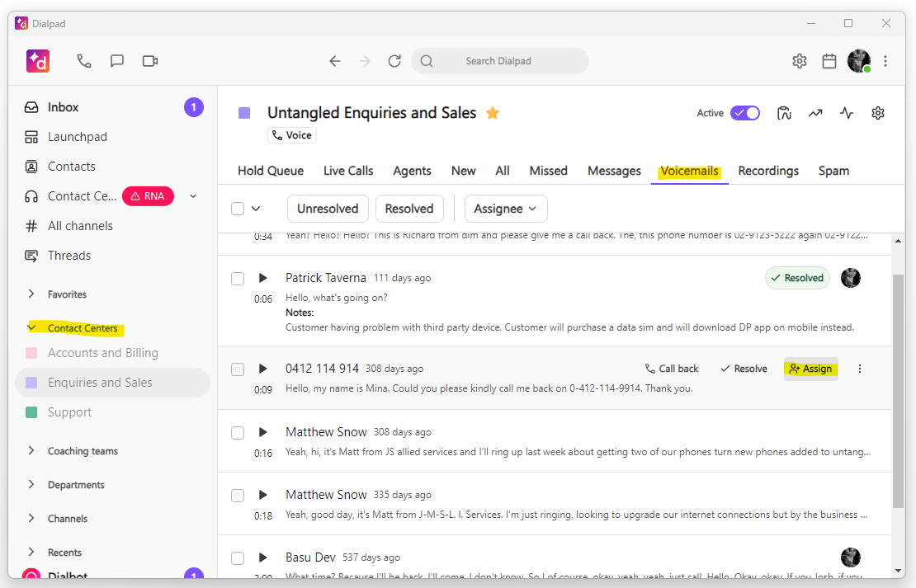Switch to the Messages tab
The image size is (916, 588).
(x=614, y=171)
